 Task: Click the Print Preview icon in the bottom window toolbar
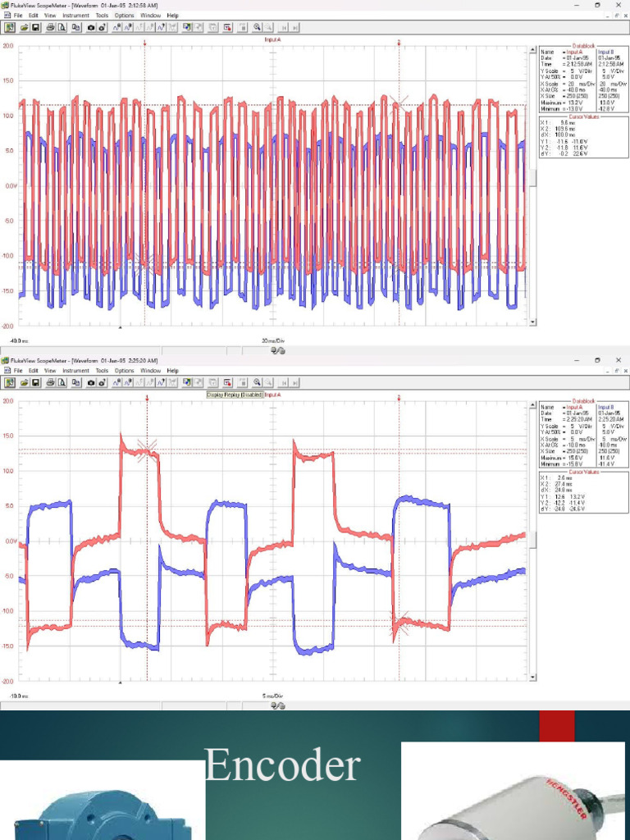(62, 382)
